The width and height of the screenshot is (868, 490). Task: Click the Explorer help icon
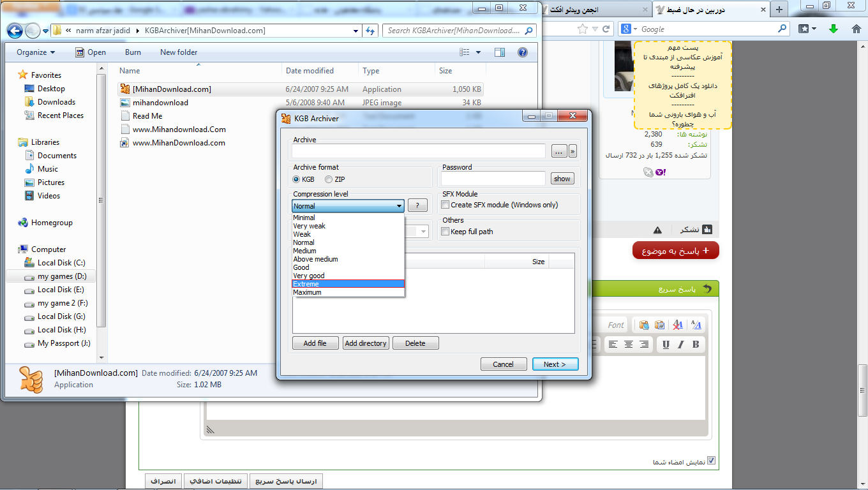click(523, 52)
